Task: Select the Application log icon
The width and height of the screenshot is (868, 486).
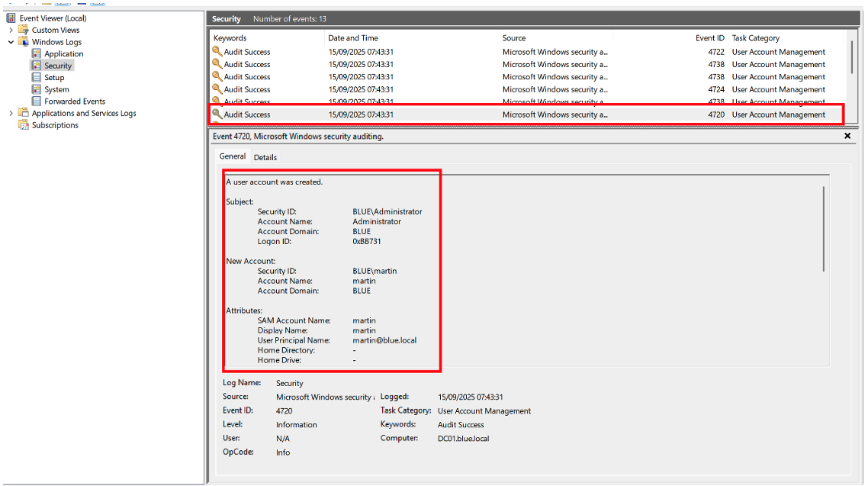Action: tap(37, 54)
